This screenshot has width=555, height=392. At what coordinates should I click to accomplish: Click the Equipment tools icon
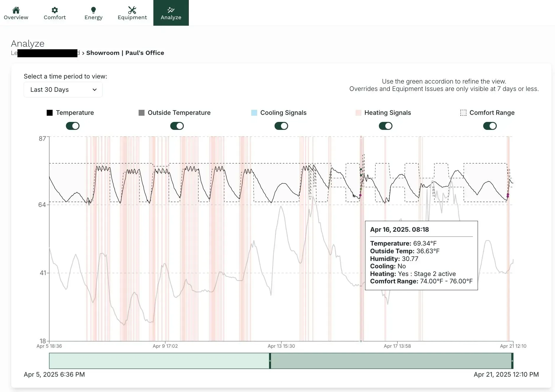coord(132,10)
